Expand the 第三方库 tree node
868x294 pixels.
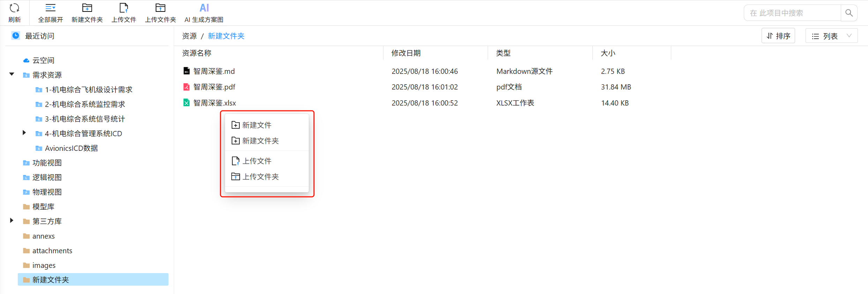(12, 220)
